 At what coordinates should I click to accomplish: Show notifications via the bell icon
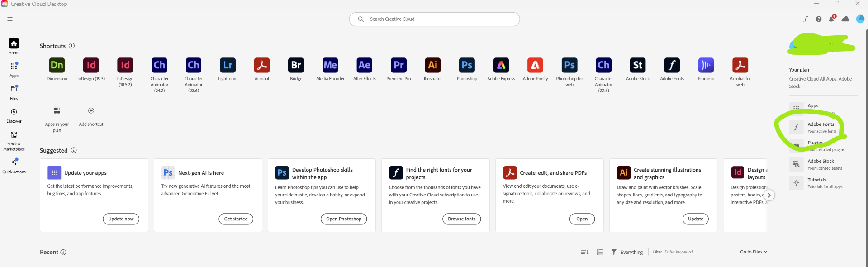pyautogui.click(x=831, y=19)
